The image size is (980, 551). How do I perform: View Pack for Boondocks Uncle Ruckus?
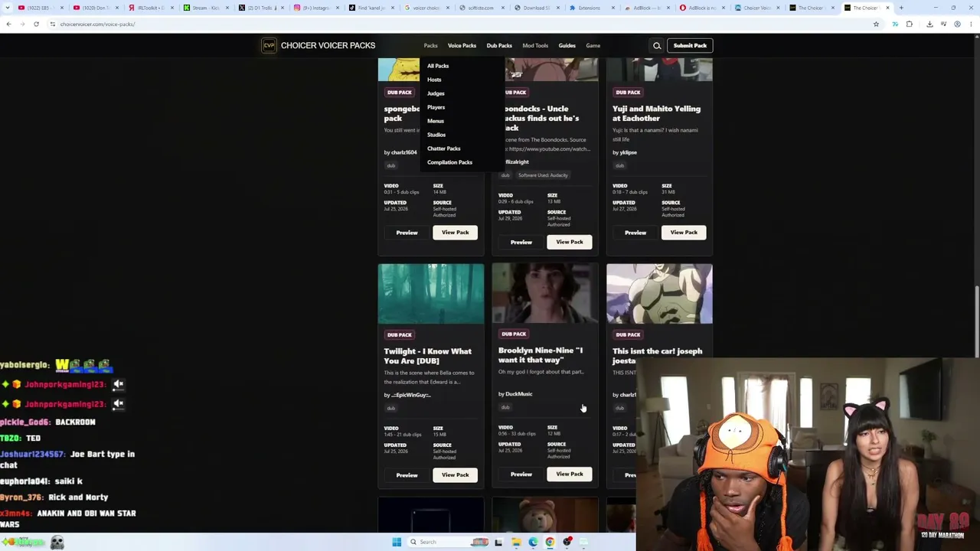click(x=569, y=242)
